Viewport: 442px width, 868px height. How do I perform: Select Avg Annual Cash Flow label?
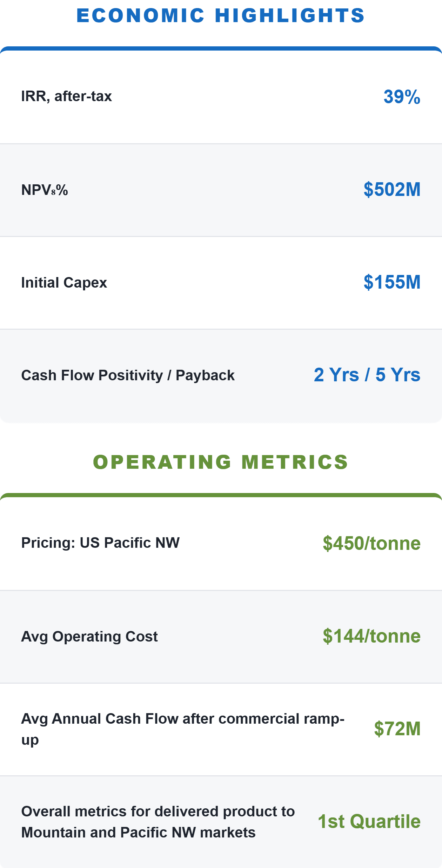(x=183, y=729)
